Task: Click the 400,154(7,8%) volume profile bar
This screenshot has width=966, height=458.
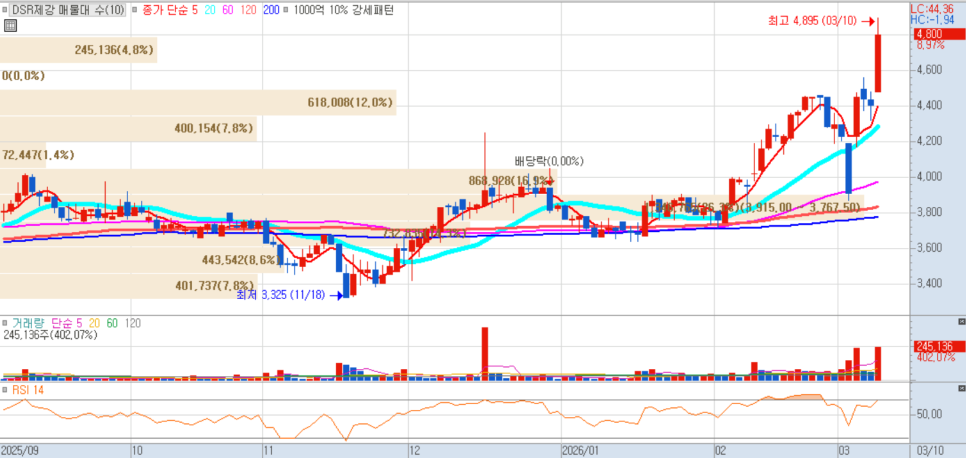Action: tap(128, 128)
